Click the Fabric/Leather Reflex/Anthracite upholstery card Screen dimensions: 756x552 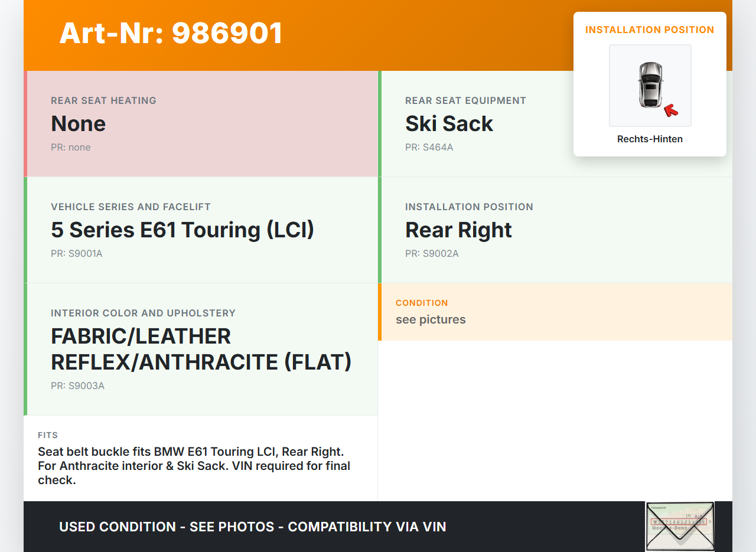(x=202, y=349)
